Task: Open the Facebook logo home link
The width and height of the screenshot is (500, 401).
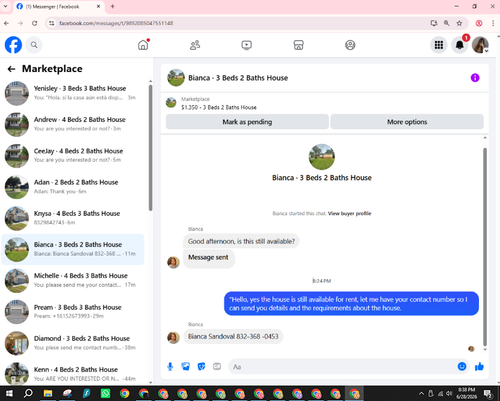Action: pos(13,45)
